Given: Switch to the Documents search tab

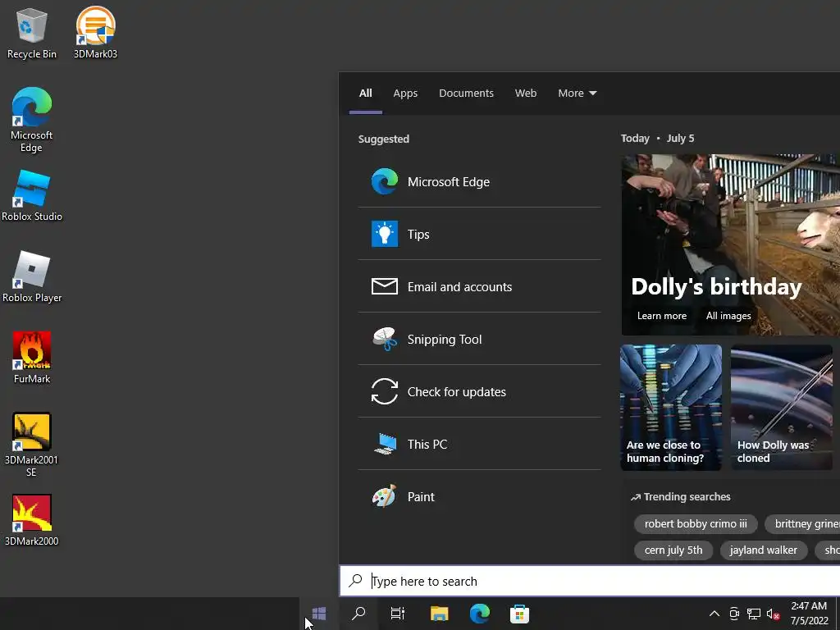Looking at the screenshot, I should pos(466,94).
